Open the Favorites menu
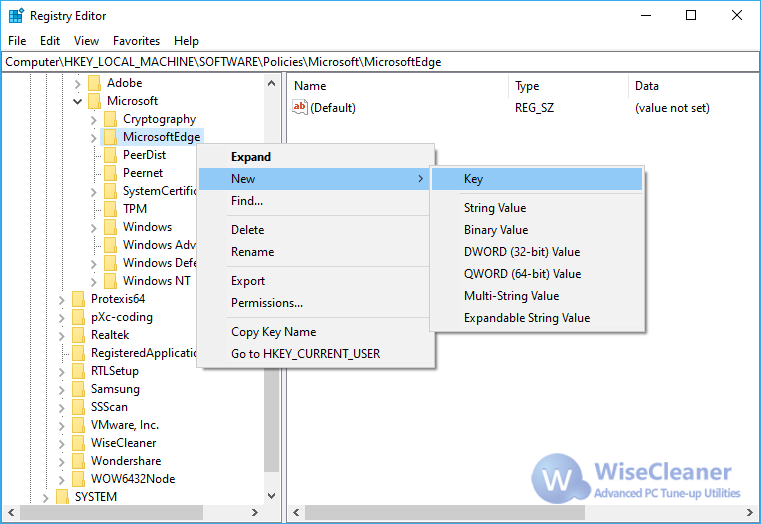 click(136, 41)
